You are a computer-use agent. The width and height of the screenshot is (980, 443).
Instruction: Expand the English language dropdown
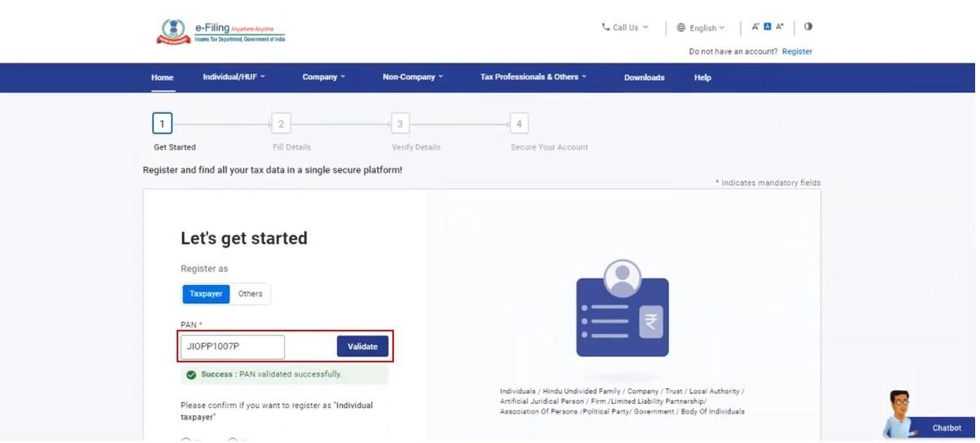pos(707,28)
